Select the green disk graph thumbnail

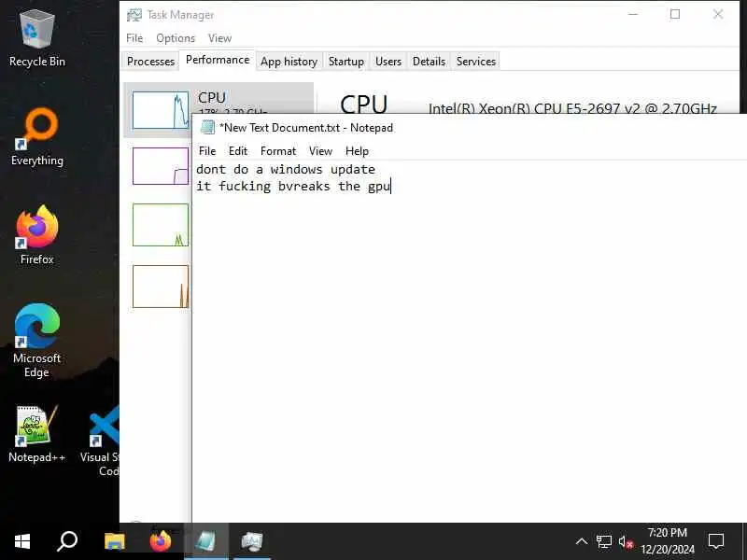coord(161,225)
